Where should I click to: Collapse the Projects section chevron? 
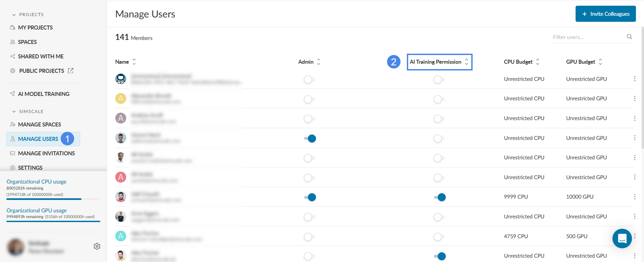click(14, 15)
